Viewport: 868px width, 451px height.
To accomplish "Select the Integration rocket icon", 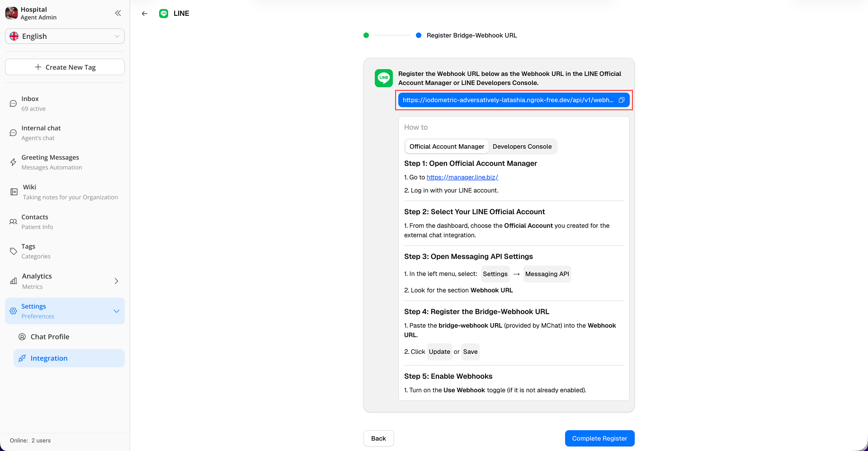I will tap(22, 358).
